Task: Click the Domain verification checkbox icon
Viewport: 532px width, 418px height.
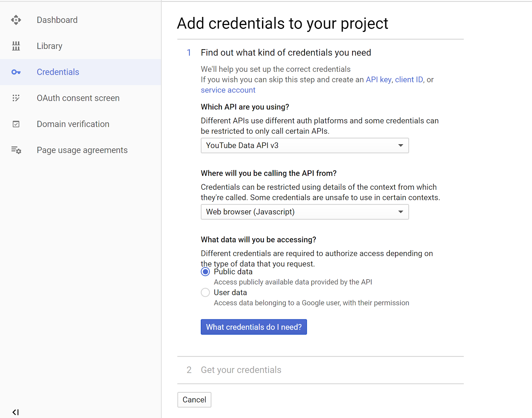Action: point(16,124)
